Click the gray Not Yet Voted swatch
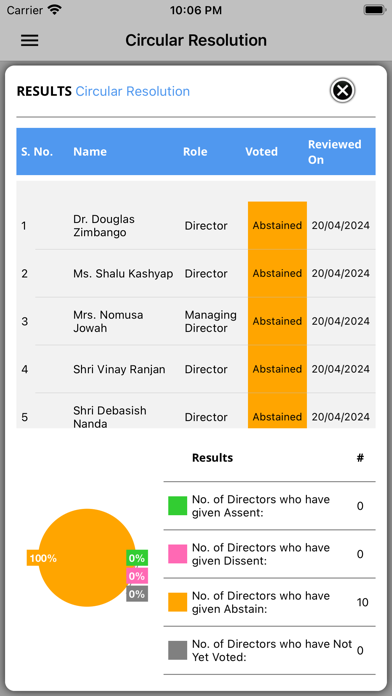Image resolution: width=392 pixels, height=696 pixels. point(178,651)
